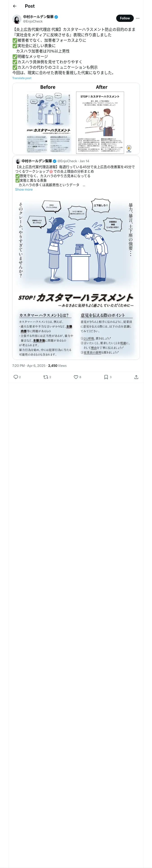Click the back arrow icon
This screenshot has height=868, width=152.
pos(14,6)
